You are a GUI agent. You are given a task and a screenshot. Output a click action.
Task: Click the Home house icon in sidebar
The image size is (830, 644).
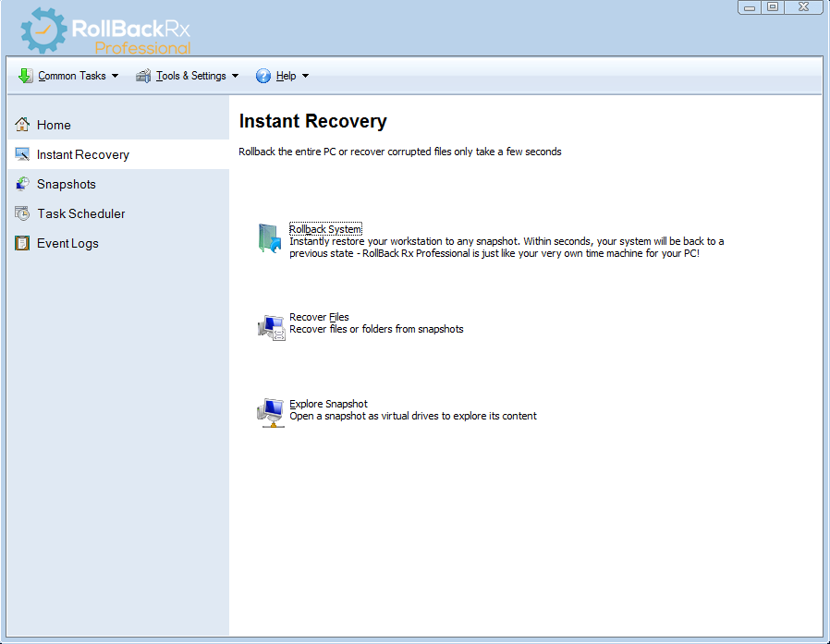tap(21, 125)
